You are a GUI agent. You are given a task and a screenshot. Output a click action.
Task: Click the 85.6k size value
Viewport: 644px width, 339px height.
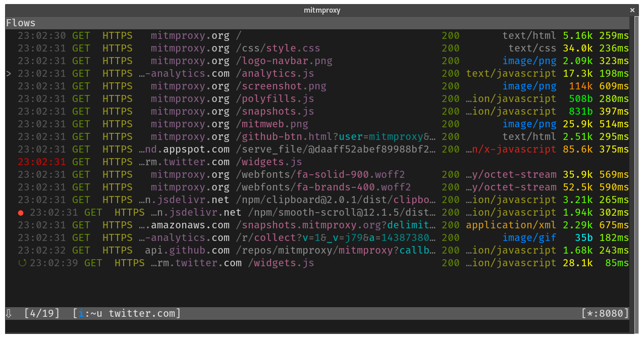[x=578, y=150]
